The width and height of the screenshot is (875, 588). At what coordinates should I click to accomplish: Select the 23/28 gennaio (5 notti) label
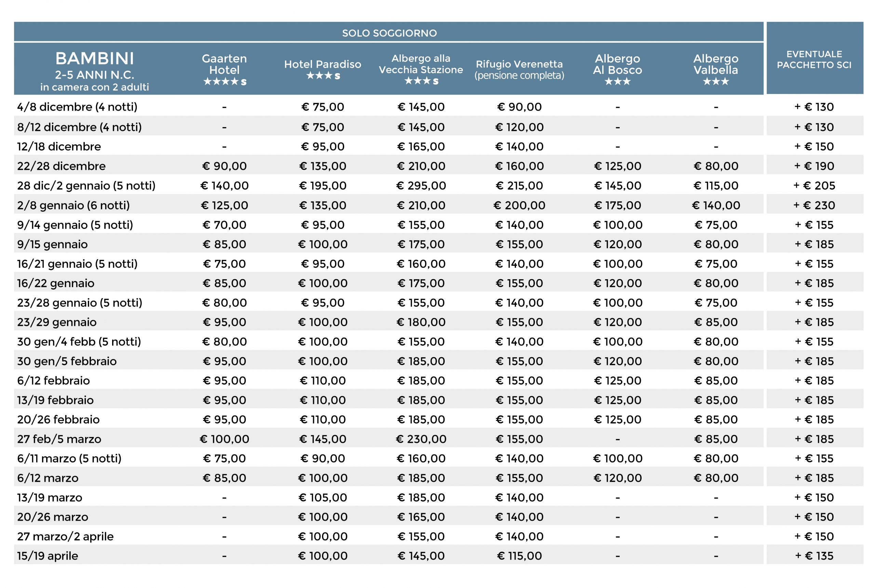coord(80,303)
